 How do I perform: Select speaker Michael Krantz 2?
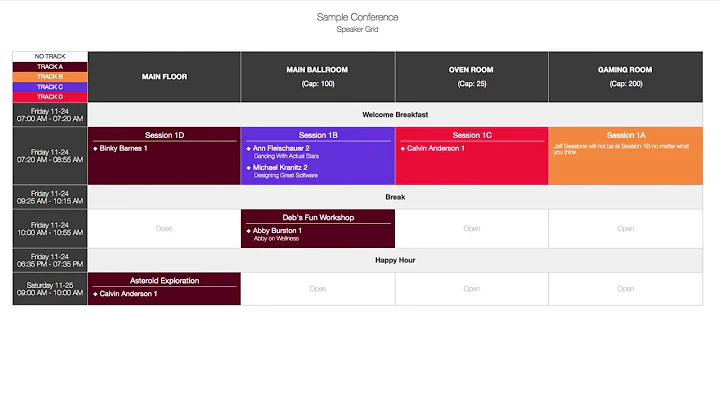click(280, 168)
